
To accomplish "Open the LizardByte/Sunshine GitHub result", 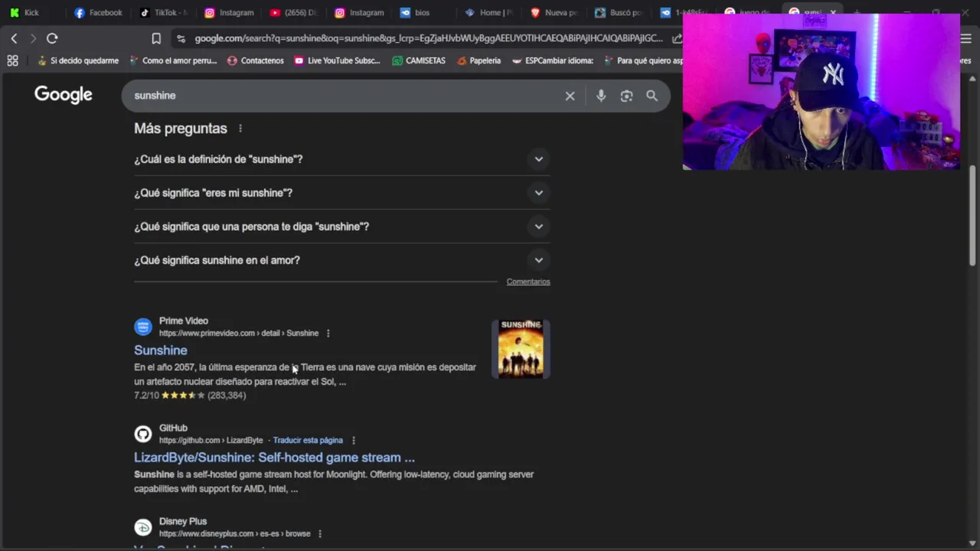I will 274,458.
